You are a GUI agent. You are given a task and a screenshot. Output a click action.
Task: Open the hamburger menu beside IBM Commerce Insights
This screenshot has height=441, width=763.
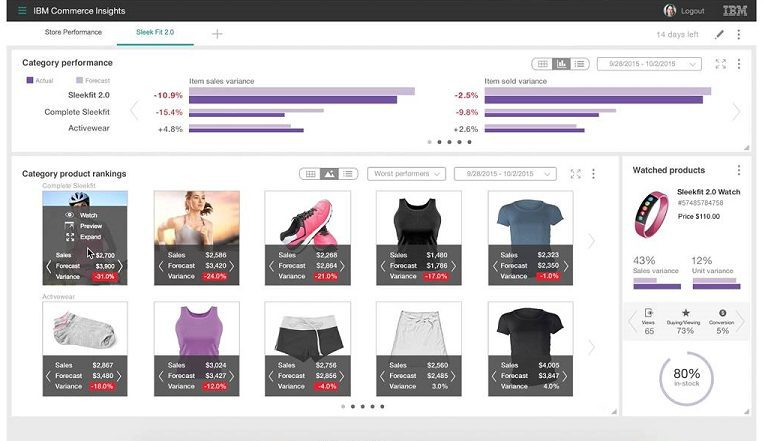click(22, 11)
